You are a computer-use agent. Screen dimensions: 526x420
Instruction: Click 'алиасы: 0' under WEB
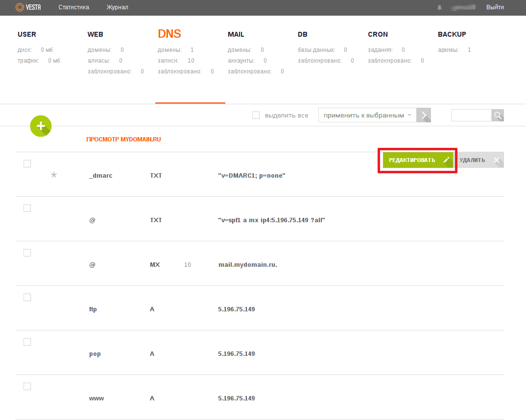pyautogui.click(x=105, y=61)
